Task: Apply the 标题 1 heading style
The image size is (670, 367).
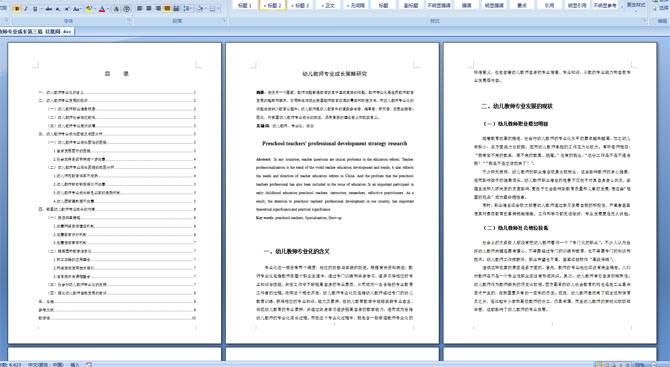Action: pyautogui.click(x=245, y=5)
